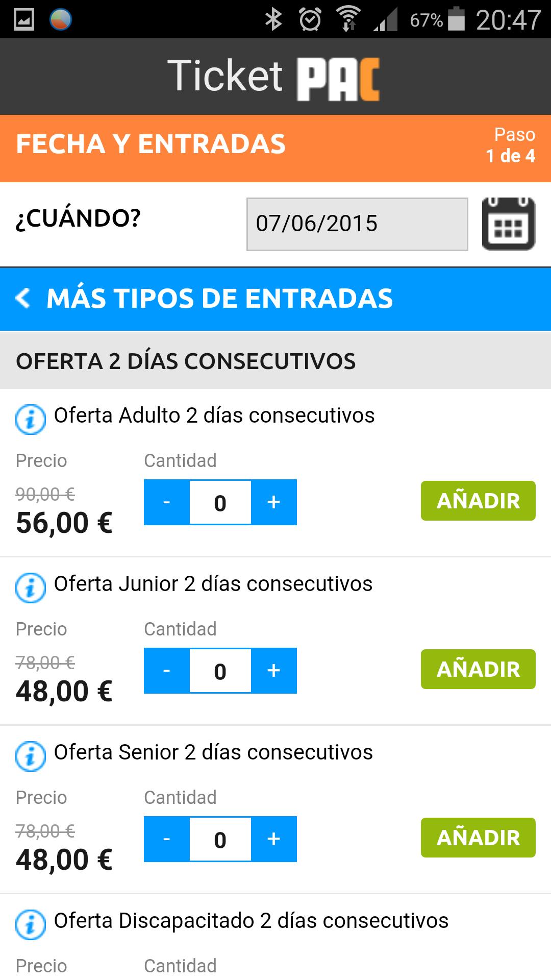
Task: Tap the alarm icon in status bar
Action: click(x=310, y=20)
